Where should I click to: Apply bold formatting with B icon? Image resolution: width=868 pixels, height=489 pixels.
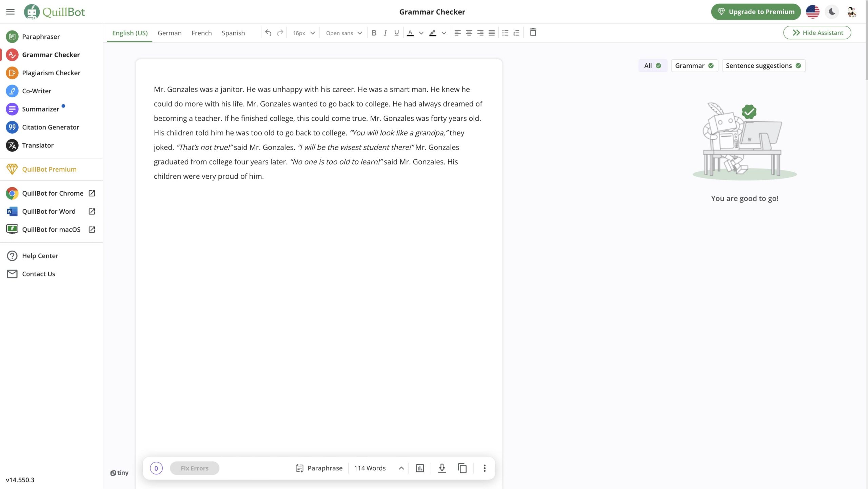coord(374,33)
